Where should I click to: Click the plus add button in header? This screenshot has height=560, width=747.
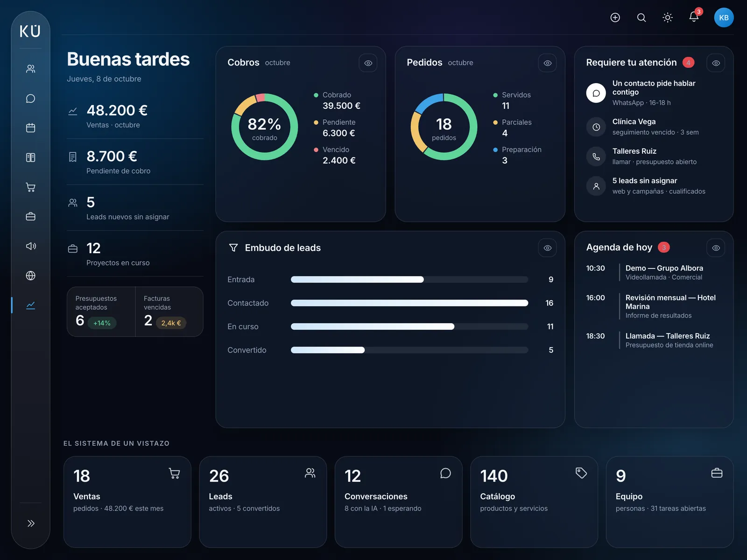(615, 18)
